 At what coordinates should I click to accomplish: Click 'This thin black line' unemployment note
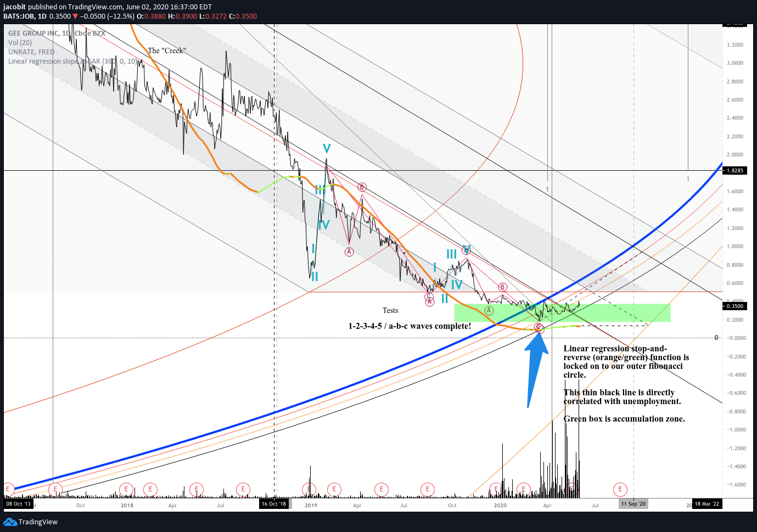(622, 397)
